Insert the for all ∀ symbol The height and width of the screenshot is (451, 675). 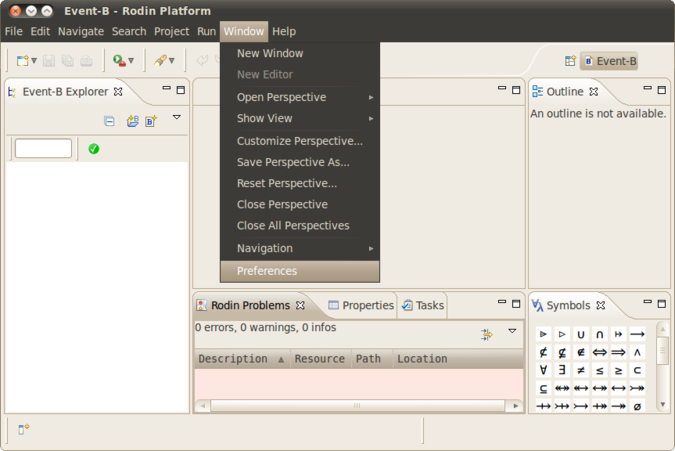click(543, 370)
